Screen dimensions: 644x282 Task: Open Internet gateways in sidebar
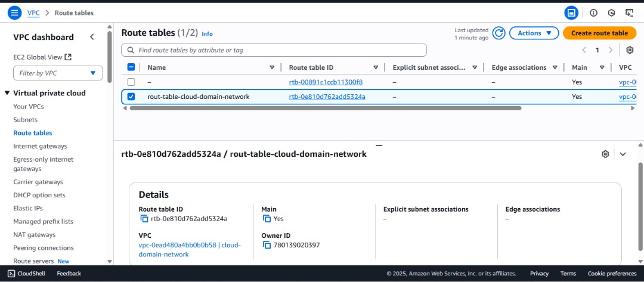pos(41,146)
